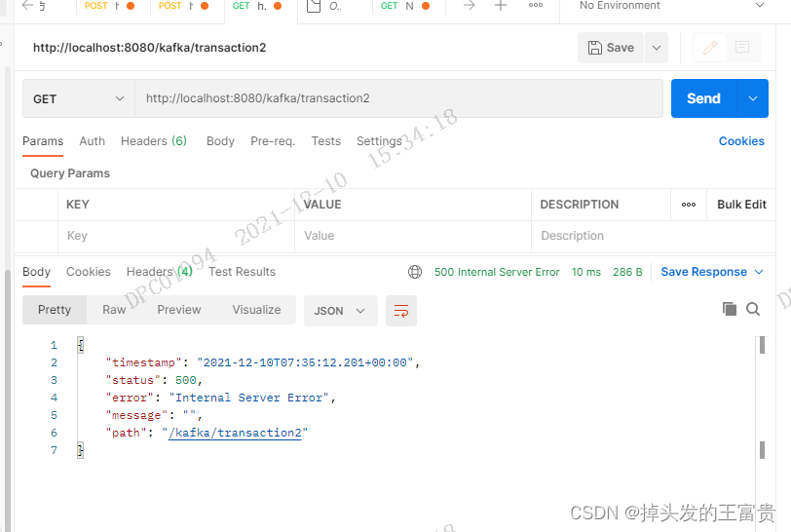Select the Raw view
Image resolution: width=791 pixels, height=532 pixels.
pos(114,310)
